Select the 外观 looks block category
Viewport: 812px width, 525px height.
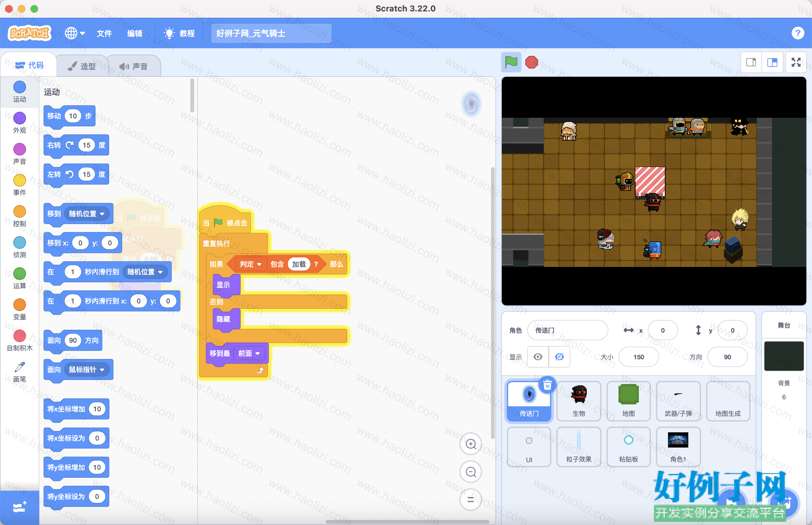click(19, 123)
